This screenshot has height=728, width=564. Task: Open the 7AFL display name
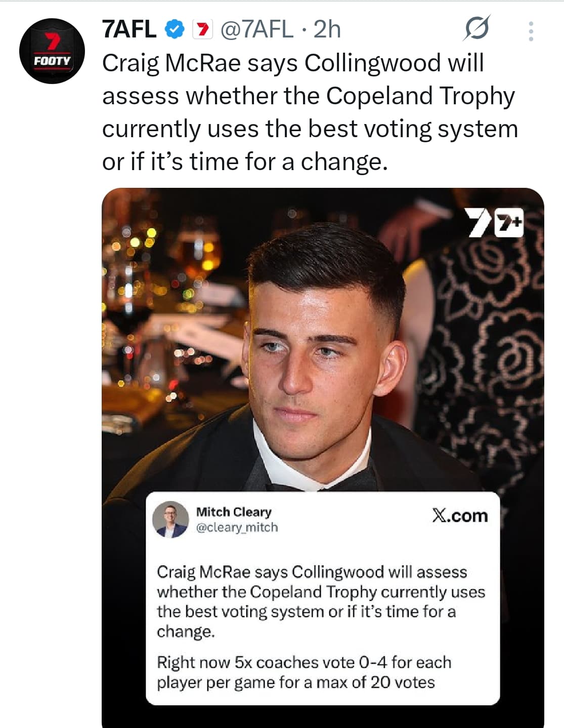coord(129,29)
